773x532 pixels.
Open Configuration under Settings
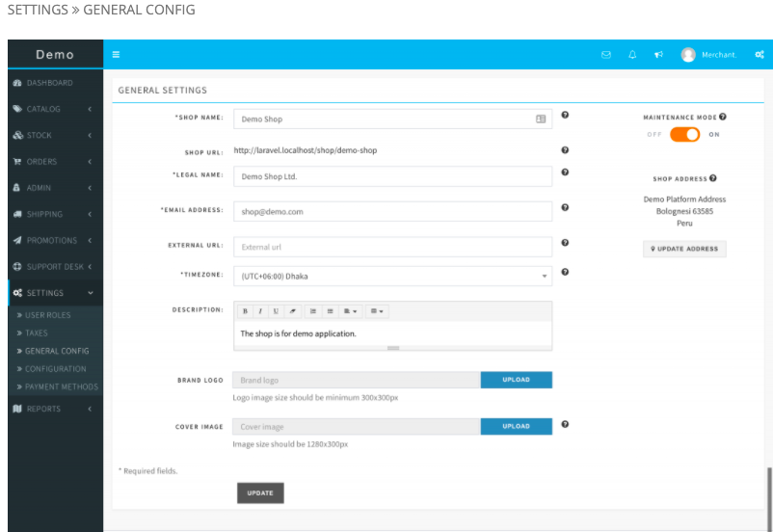click(55, 369)
